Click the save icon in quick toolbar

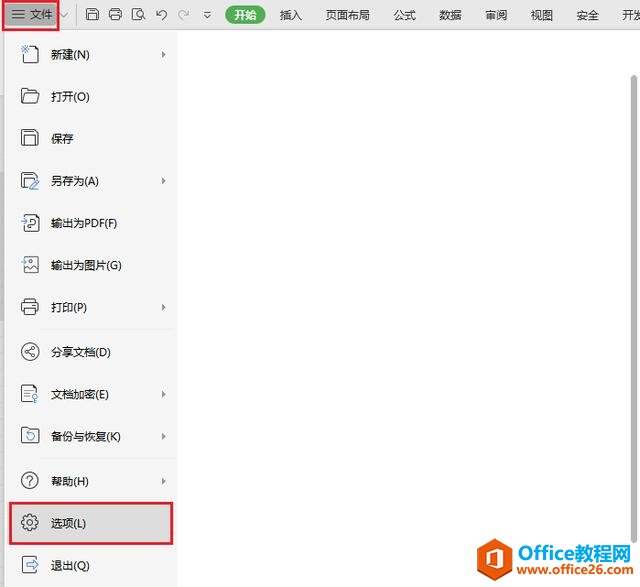pos(92,15)
